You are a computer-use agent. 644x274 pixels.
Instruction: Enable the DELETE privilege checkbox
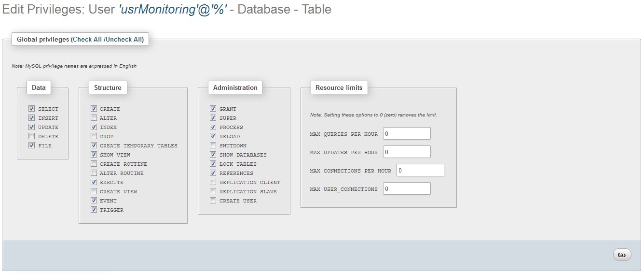point(32,136)
